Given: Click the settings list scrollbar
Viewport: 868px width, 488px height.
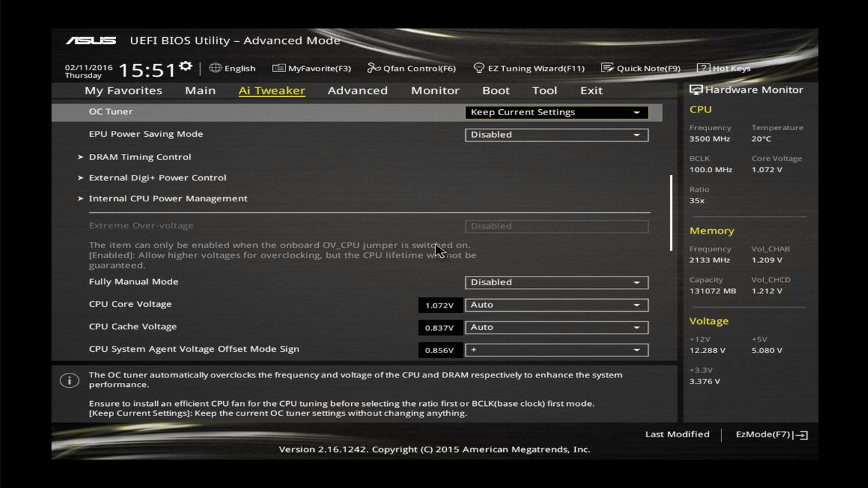Looking at the screenshot, I should click(x=671, y=213).
